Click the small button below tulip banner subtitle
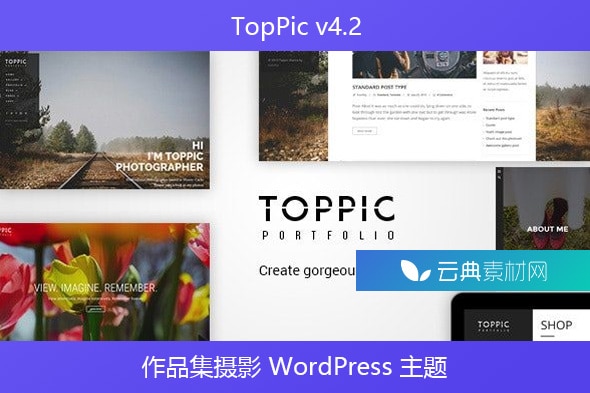The width and height of the screenshot is (590, 393). 95,309
